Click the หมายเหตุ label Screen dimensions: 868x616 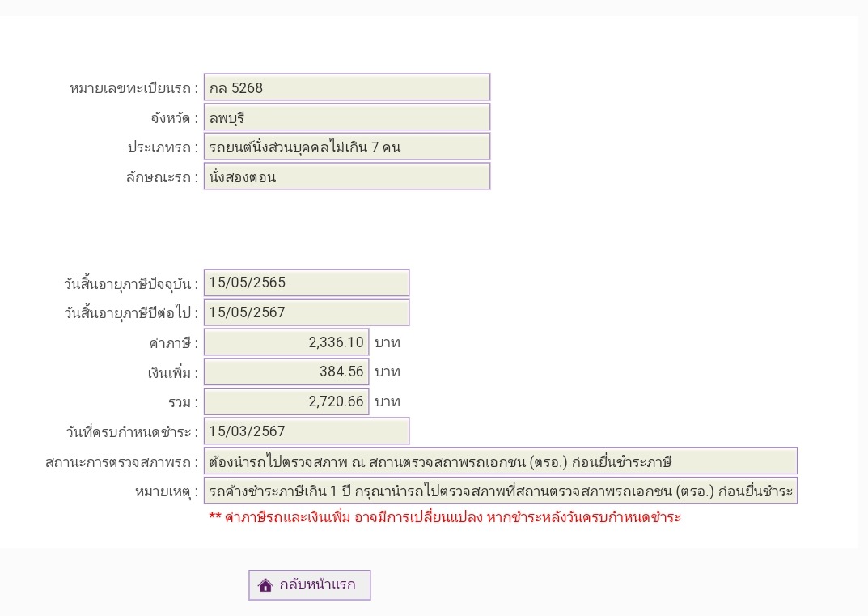[166, 492]
